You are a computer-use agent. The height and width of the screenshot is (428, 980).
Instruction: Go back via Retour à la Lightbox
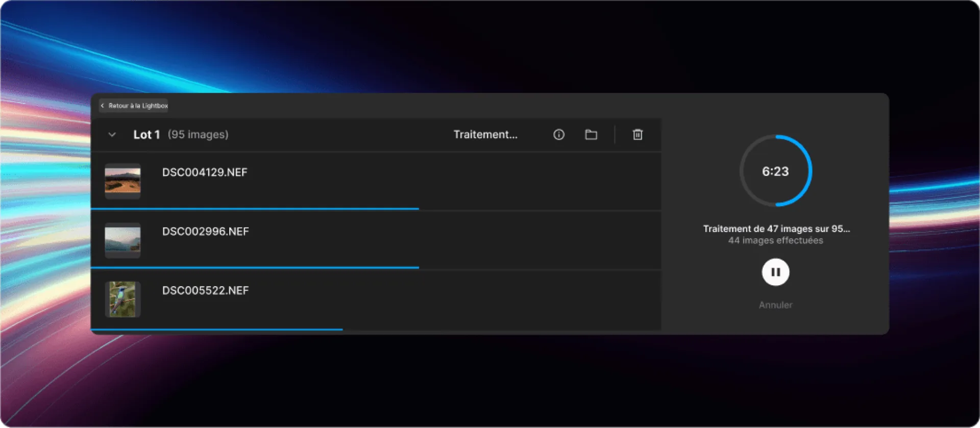pyautogui.click(x=134, y=106)
